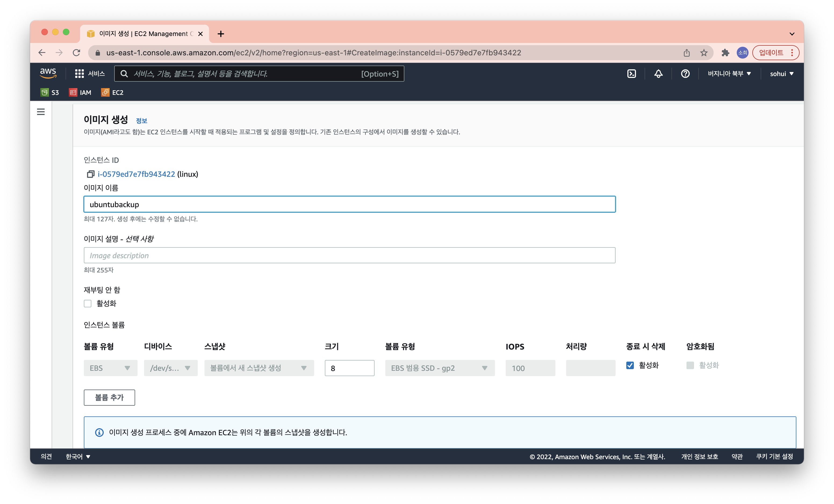Image resolution: width=834 pixels, height=504 pixels.
Task: Click the Chrome profile avatar
Action: coord(742,52)
